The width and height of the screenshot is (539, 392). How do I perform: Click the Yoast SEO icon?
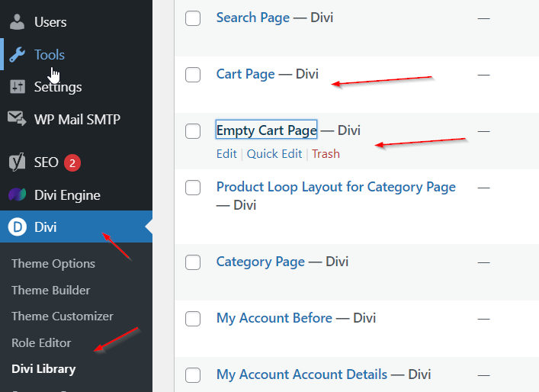17,162
